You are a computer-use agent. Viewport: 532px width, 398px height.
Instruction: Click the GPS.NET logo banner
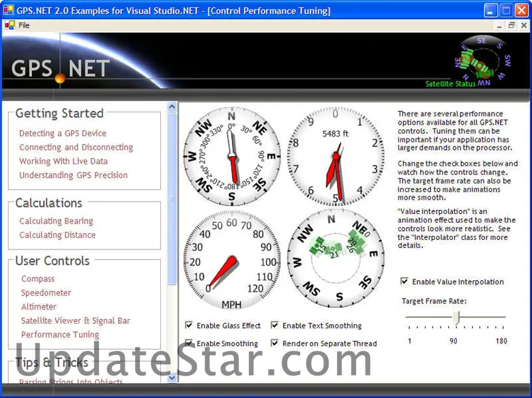pyautogui.click(x=61, y=67)
